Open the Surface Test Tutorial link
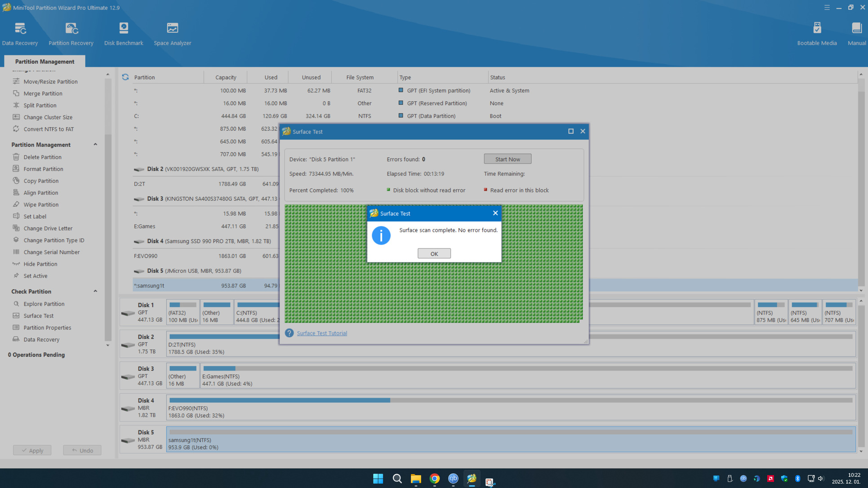This screenshot has width=868, height=488. (x=322, y=333)
